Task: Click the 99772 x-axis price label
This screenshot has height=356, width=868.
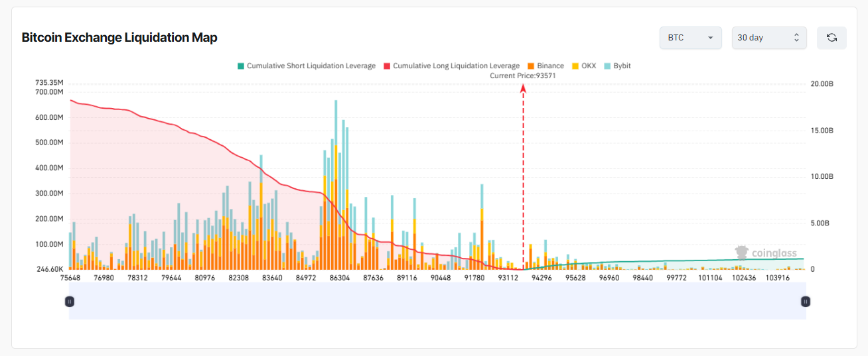Action: pyautogui.click(x=676, y=278)
